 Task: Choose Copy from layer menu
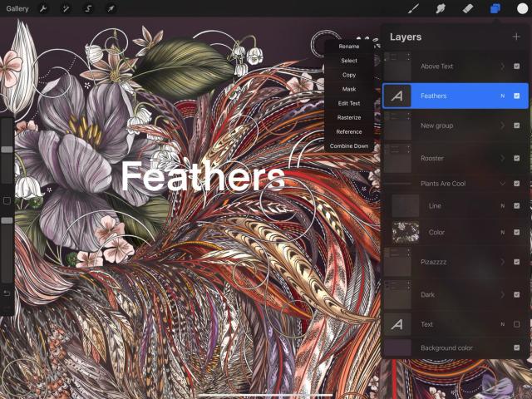coord(349,75)
